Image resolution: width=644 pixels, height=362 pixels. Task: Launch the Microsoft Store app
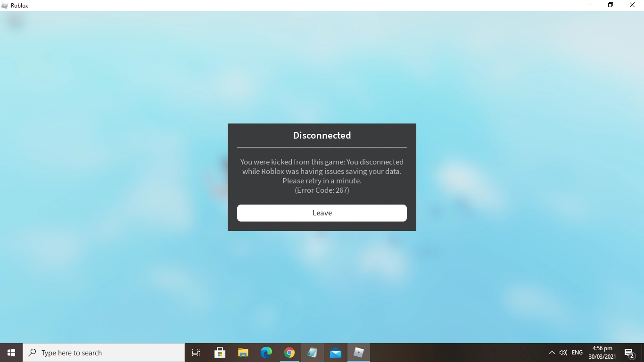[x=220, y=352]
